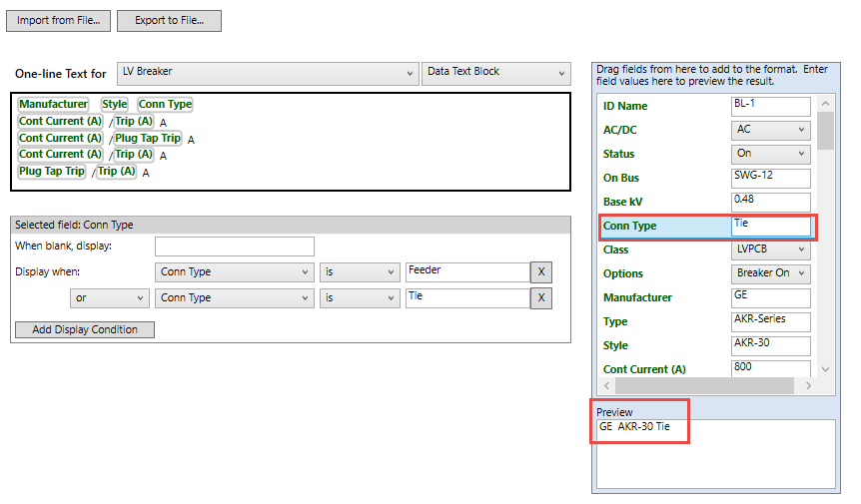Open the Data Text Block dropdown
The height and width of the screenshot is (504, 861).
coord(495,73)
